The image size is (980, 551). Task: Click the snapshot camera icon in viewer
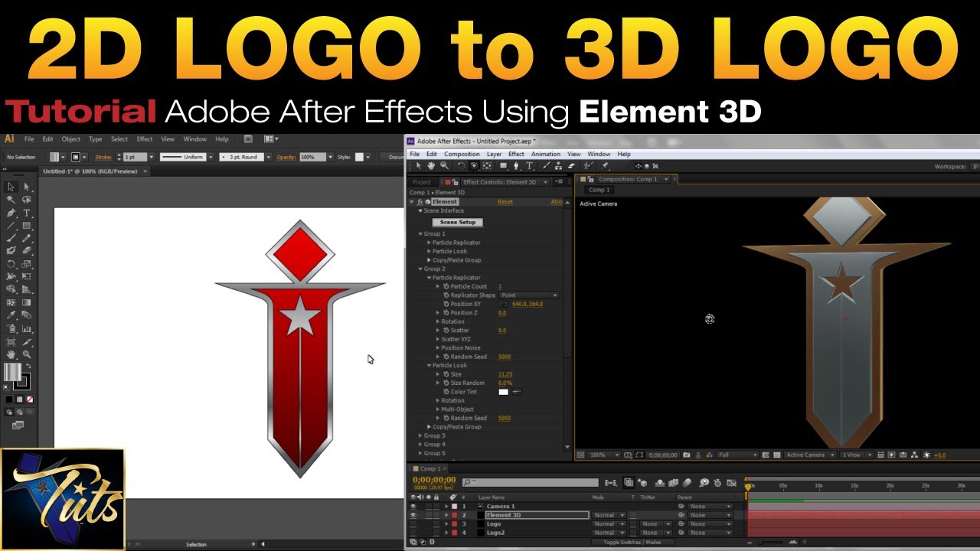tap(686, 455)
